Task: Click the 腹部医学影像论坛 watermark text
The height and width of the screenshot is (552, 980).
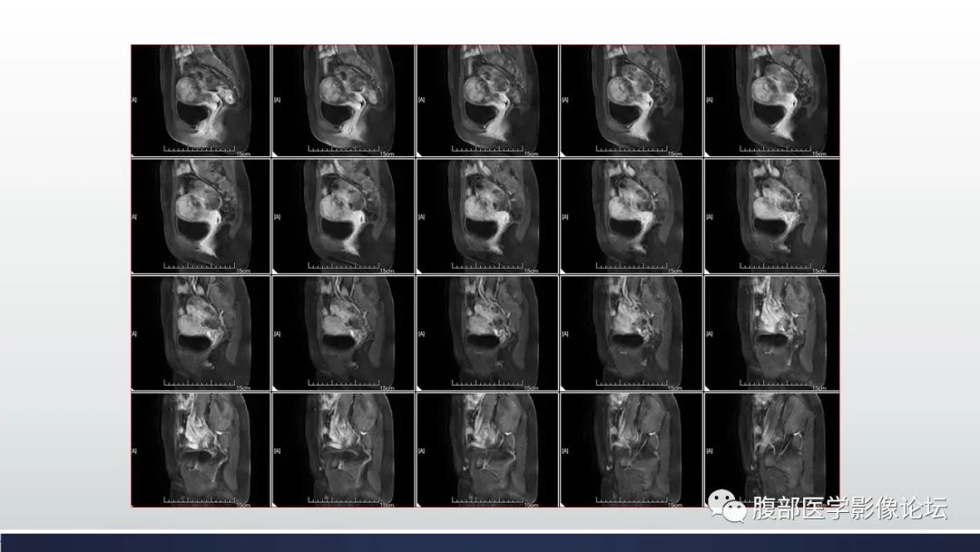Action: 849,508
